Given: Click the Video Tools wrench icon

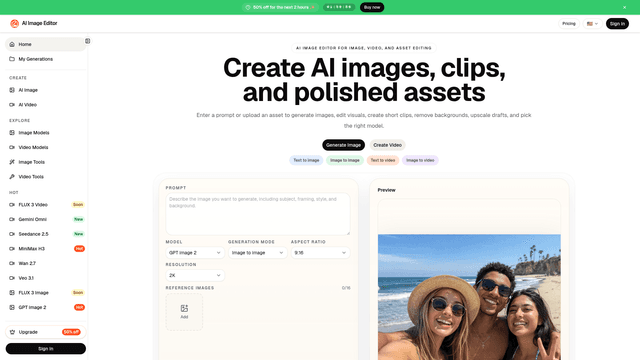Looking at the screenshot, I should click(12, 177).
